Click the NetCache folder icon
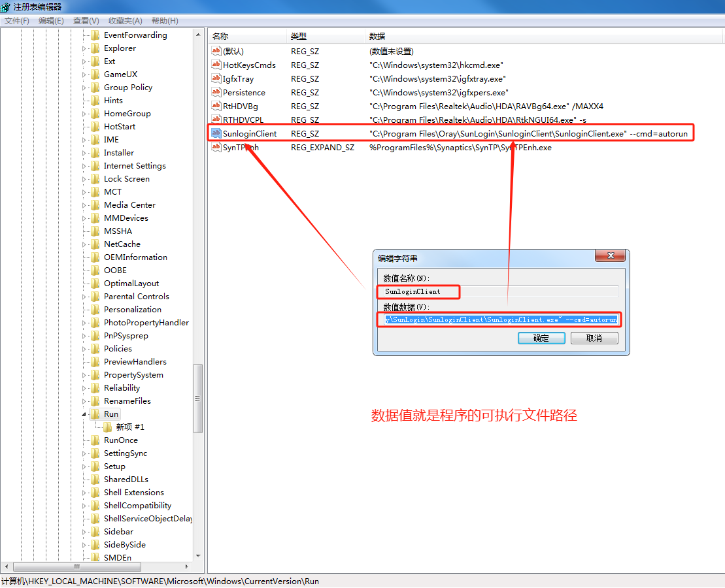Viewport: 725px width, 588px height. tap(95, 244)
